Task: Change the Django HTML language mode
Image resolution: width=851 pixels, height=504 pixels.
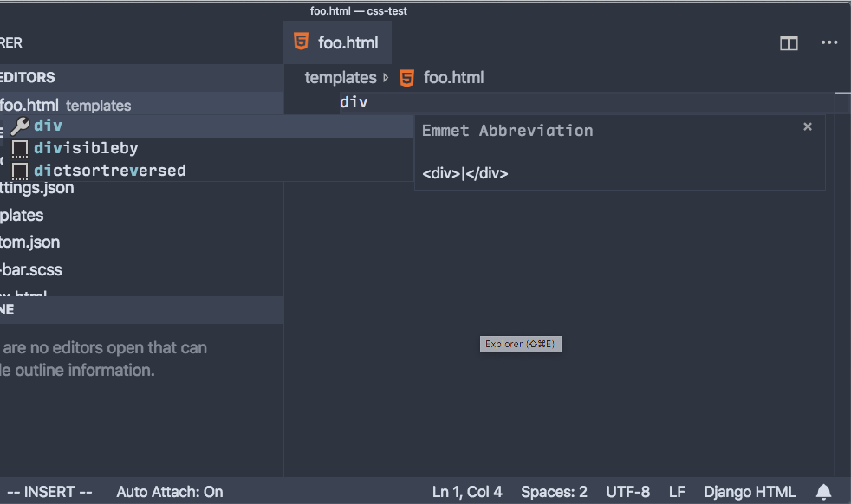Action: click(749, 491)
